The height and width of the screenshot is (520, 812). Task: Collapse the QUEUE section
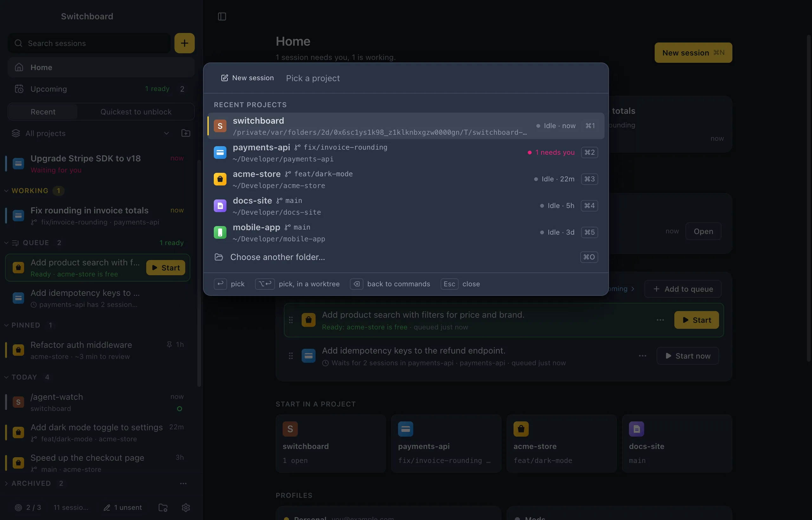click(x=6, y=243)
